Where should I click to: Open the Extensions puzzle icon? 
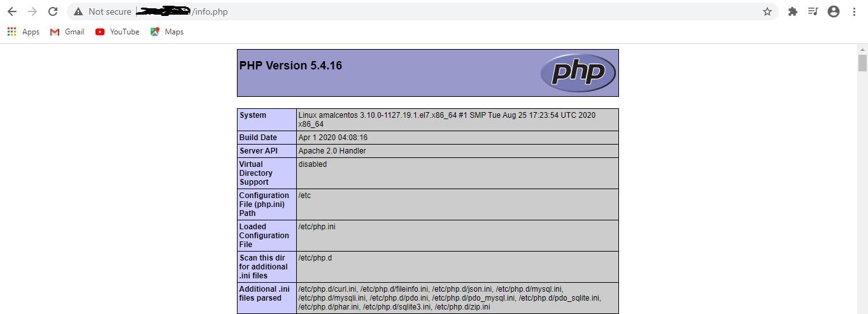tap(793, 11)
